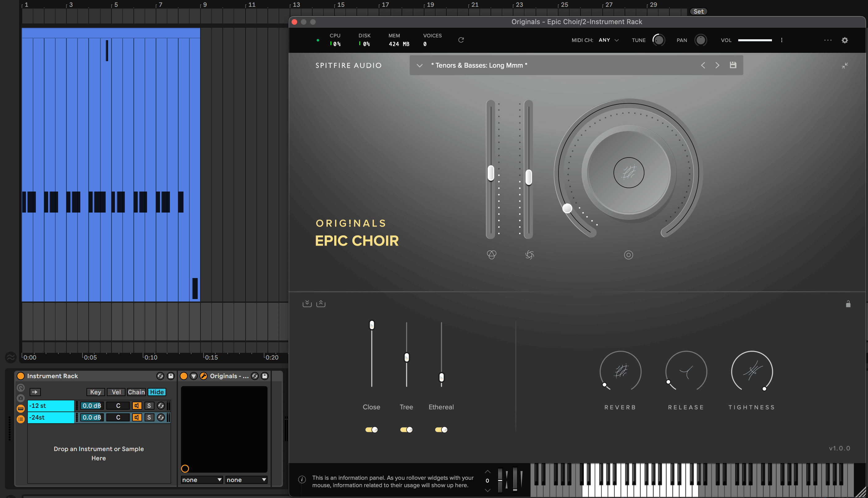Image resolution: width=868 pixels, height=498 pixels.
Task: Hot-swap the -12 st chain
Action: coord(160,406)
